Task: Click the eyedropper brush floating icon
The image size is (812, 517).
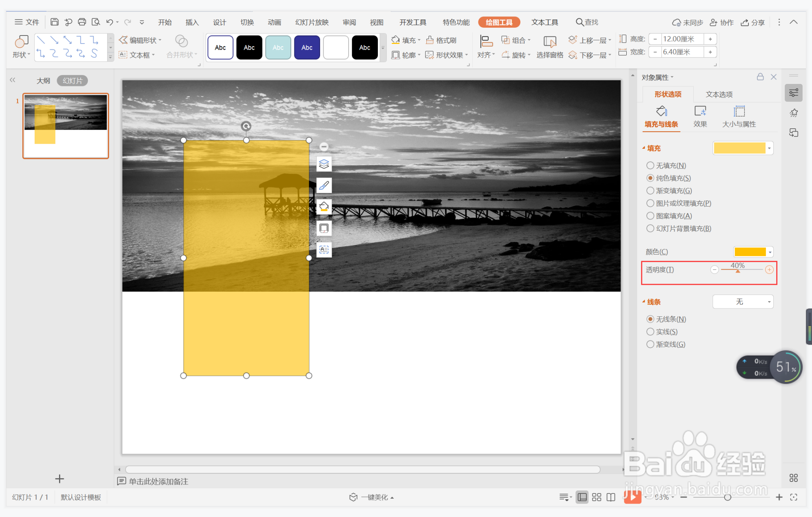Action: point(324,186)
